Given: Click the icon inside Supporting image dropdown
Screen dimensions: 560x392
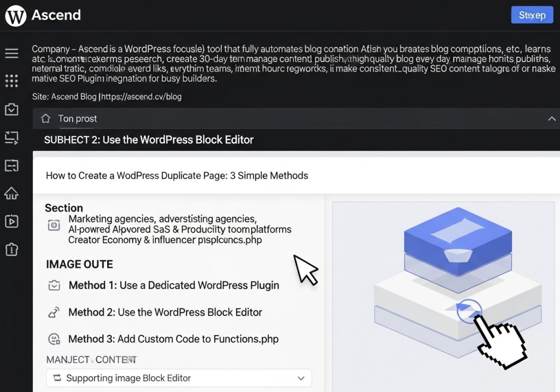Looking at the screenshot, I should click(x=57, y=378).
